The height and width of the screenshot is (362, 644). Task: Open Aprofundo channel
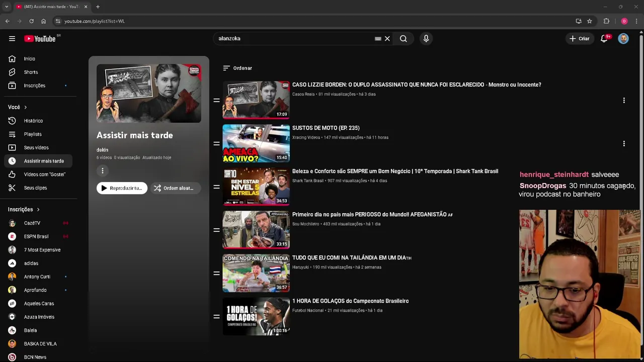pyautogui.click(x=39, y=290)
